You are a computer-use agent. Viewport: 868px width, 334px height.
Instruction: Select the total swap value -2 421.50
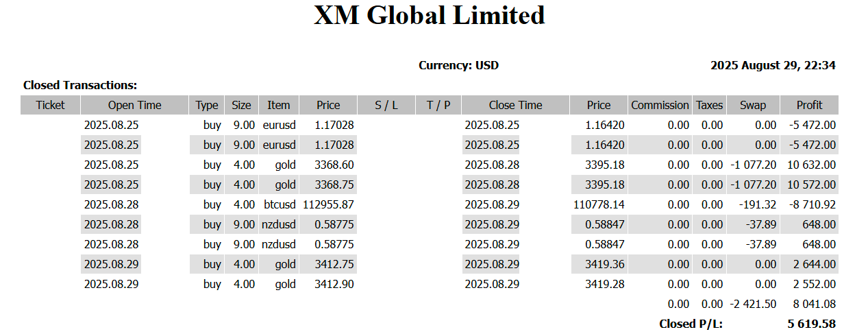(x=753, y=304)
